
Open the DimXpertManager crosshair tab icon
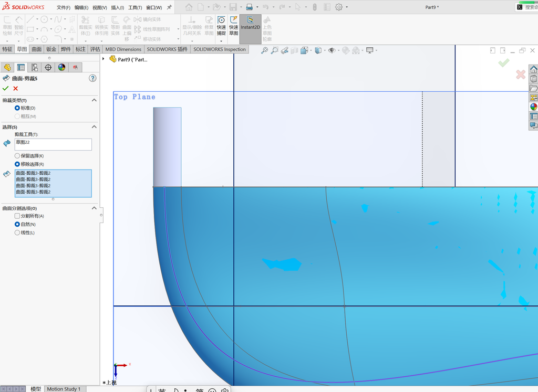tap(48, 67)
